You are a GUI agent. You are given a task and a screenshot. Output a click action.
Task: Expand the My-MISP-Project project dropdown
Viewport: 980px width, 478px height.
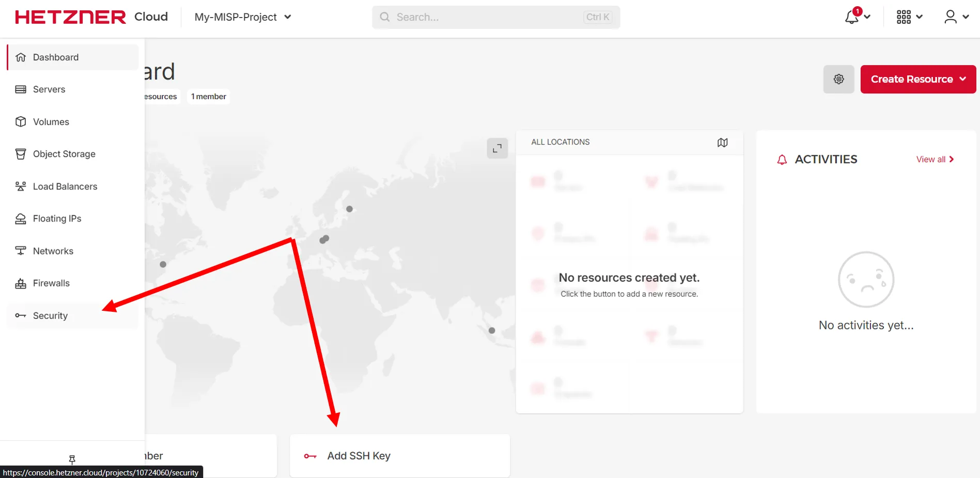[x=243, y=17]
